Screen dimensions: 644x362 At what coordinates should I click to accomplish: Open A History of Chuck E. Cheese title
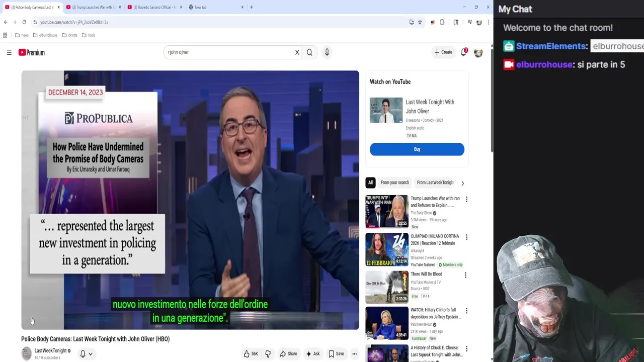pyautogui.click(x=436, y=351)
